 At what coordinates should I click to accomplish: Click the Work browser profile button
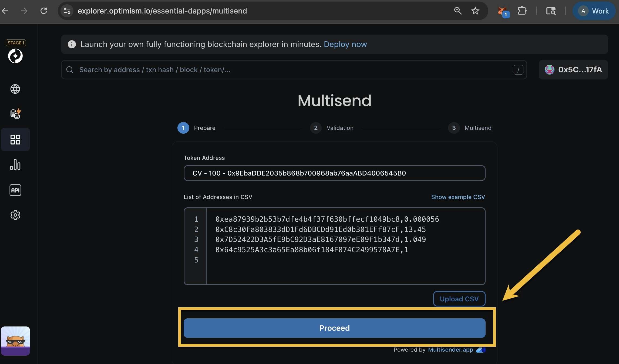pyautogui.click(x=594, y=11)
